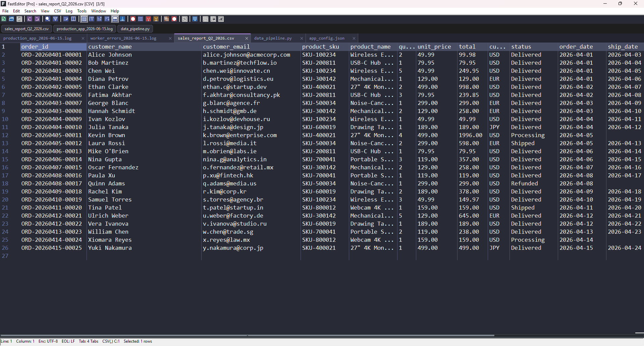Click the blue download arrow icon
The width and height of the screenshot is (644, 346).
pos(122,19)
